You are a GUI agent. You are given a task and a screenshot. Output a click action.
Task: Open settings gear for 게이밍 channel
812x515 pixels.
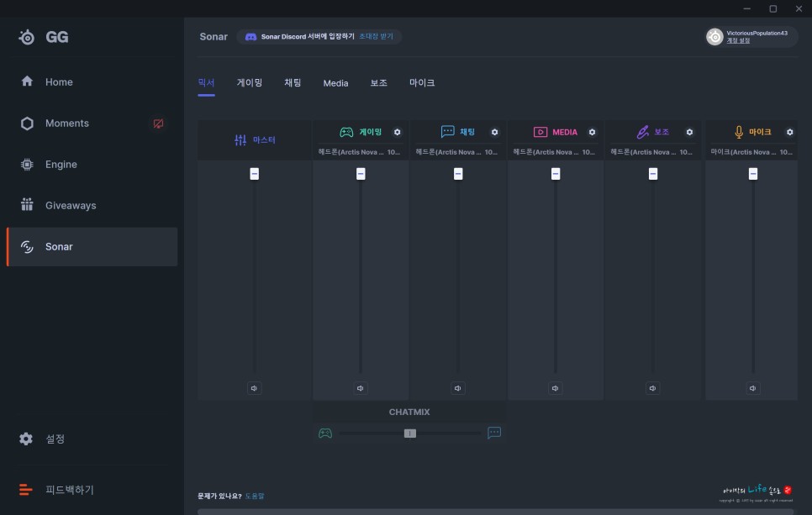[398, 132]
